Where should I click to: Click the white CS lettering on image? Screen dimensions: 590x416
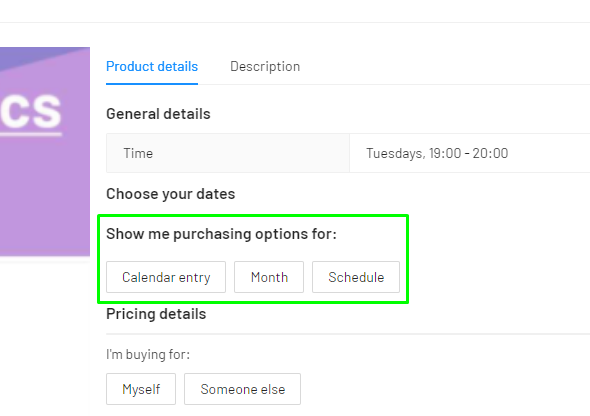click(31, 111)
